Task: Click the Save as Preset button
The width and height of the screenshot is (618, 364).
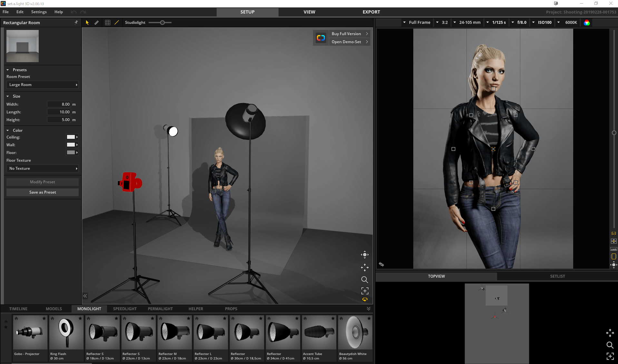Action: coord(43,192)
